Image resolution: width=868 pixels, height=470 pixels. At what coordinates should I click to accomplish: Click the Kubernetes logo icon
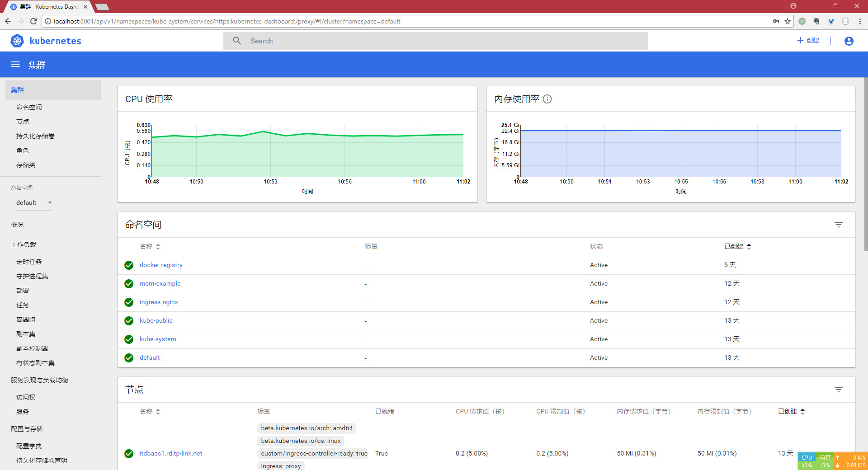tap(17, 41)
